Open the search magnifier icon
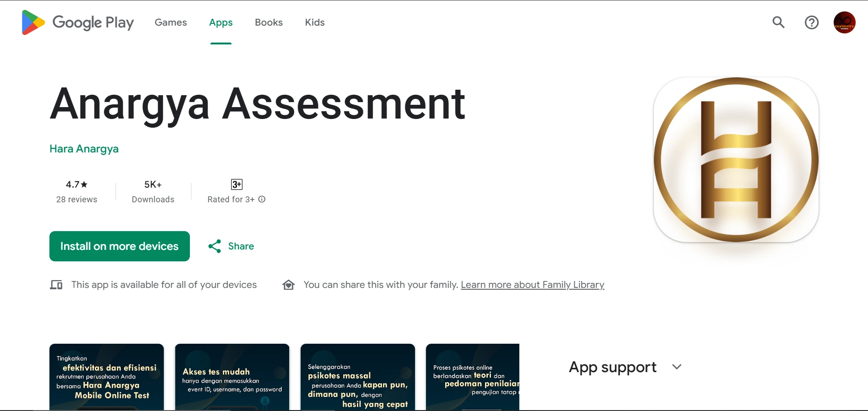This screenshot has height=411, width=868. (x=778, y=22)
